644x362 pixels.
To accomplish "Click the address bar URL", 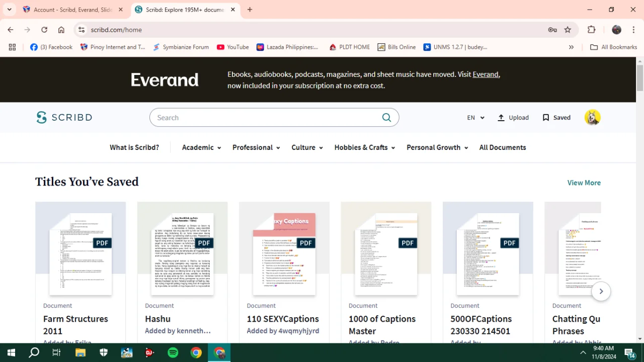I will [116, 30].
